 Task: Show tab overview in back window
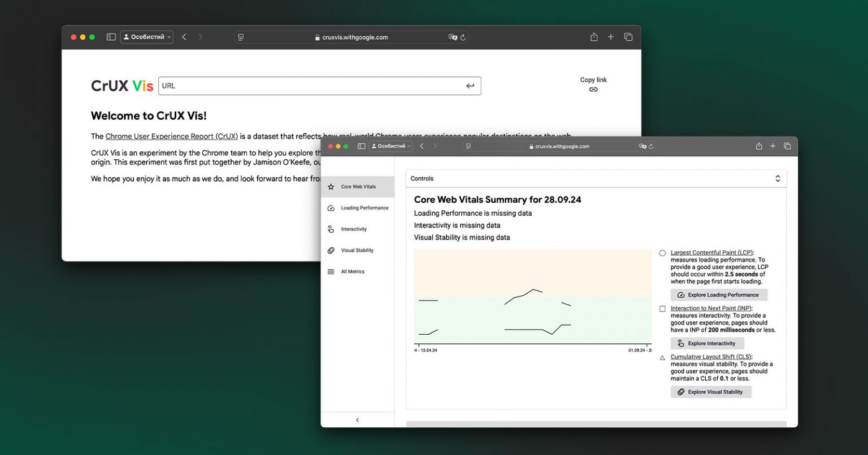coord(628,37)
